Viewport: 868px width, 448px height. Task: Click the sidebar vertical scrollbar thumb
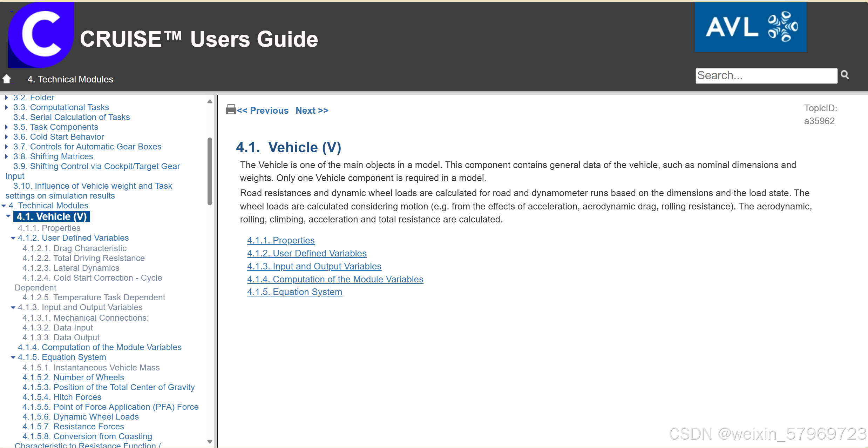coord(210,171)
